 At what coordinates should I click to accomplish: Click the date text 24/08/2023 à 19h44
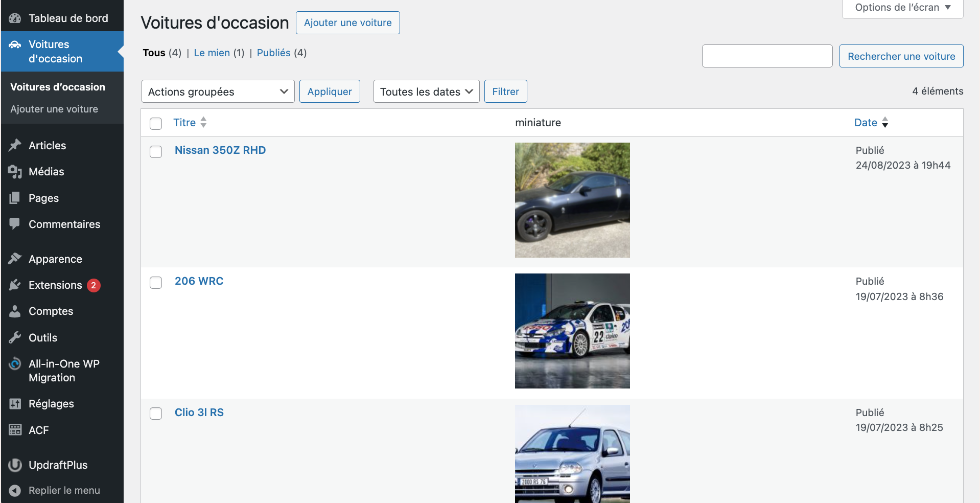tap(903, 165)
